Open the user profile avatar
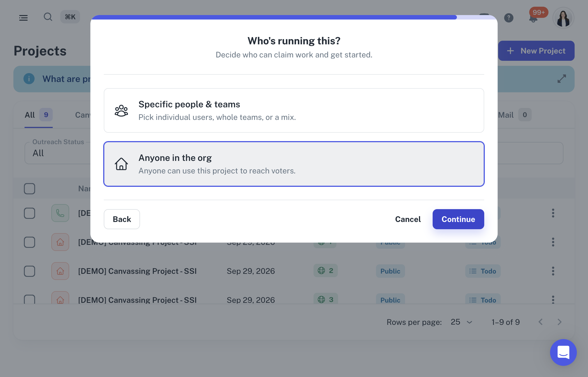The width and height of the screenshot is (588, 377). [x=563, y=18]
